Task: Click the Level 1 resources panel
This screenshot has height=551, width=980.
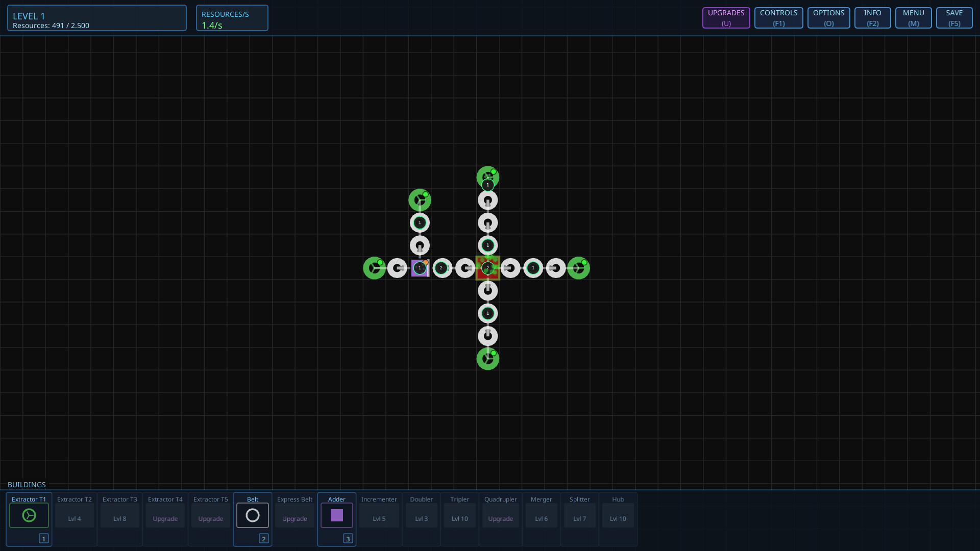Action: click(96, 17)
